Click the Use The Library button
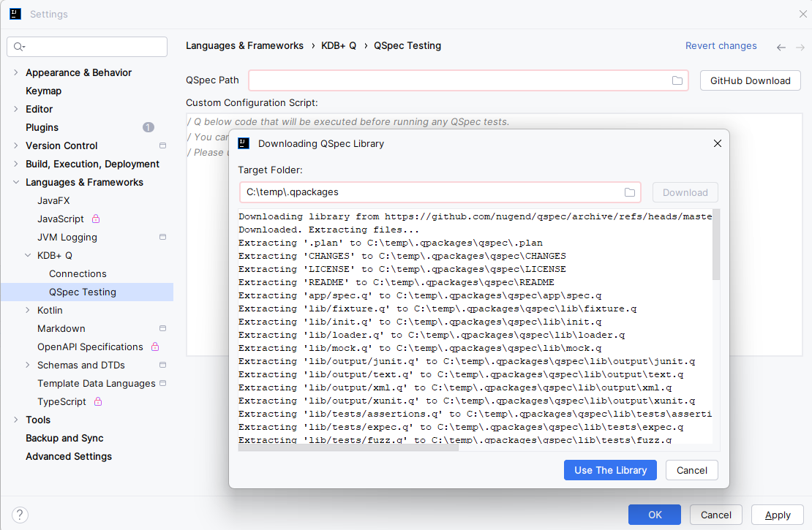This screenshot has width=812, height=530. pos(610,470)
